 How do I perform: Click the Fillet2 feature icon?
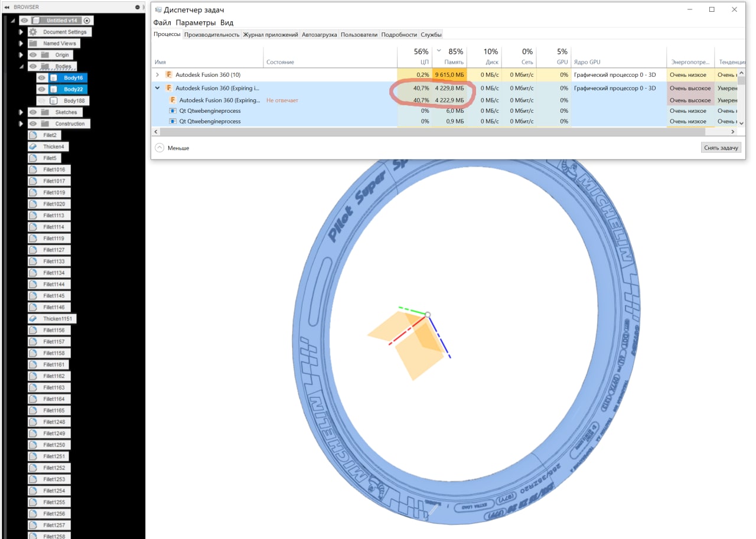click(33, 135)
